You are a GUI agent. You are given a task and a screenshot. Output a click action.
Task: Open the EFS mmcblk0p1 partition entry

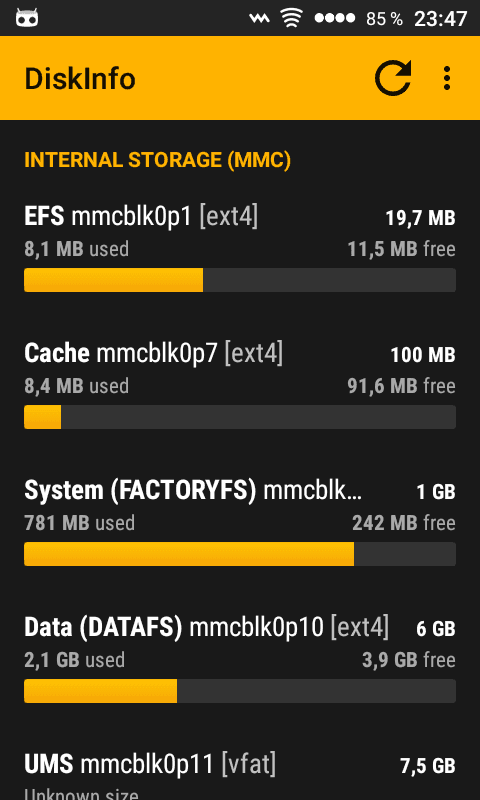click(x=240, y=248)
